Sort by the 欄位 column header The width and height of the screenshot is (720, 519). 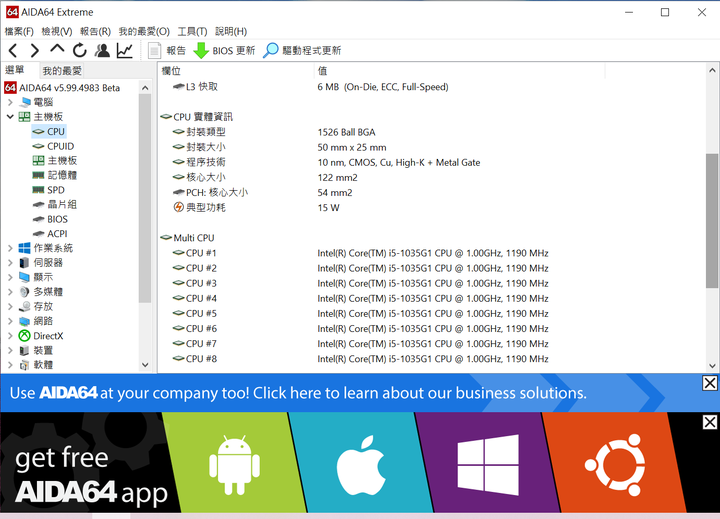click(x=236, y=71)
